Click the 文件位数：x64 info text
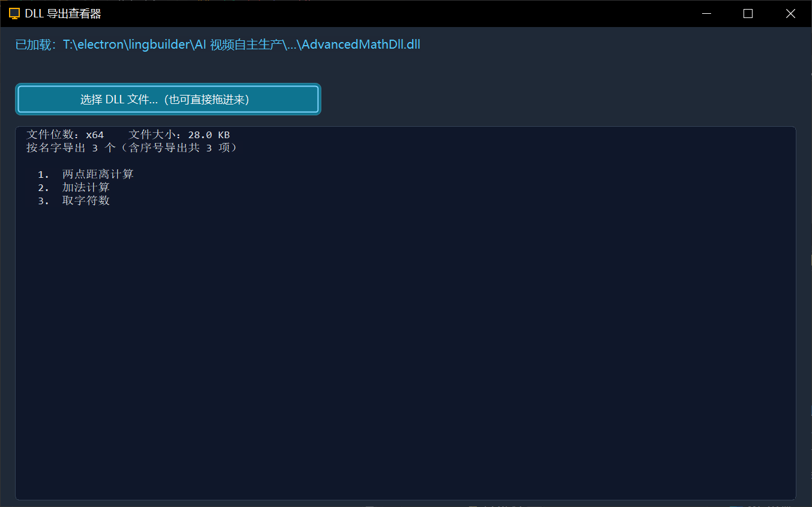The width and height of the screenshot is (812, 507). (x=65, y=135)
